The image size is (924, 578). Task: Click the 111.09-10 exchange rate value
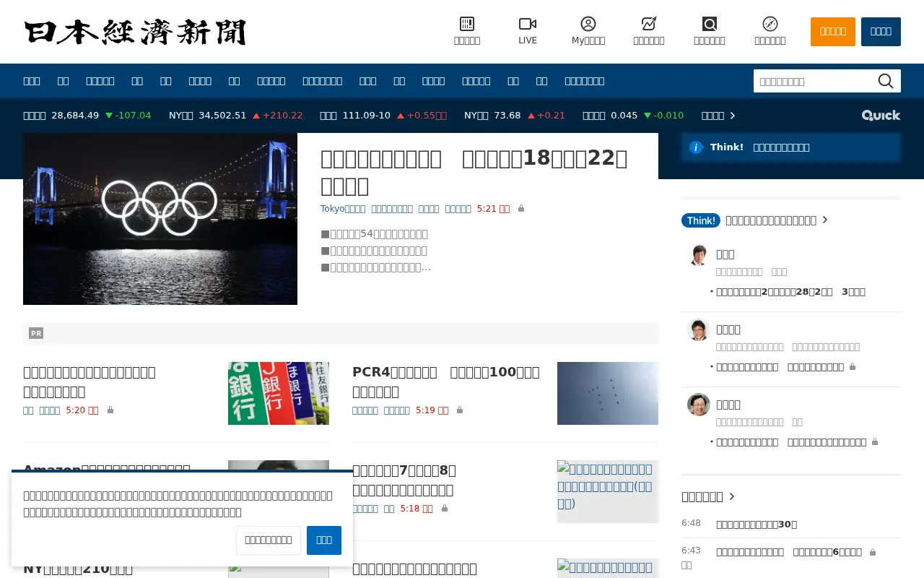click(x=367, y=116)
